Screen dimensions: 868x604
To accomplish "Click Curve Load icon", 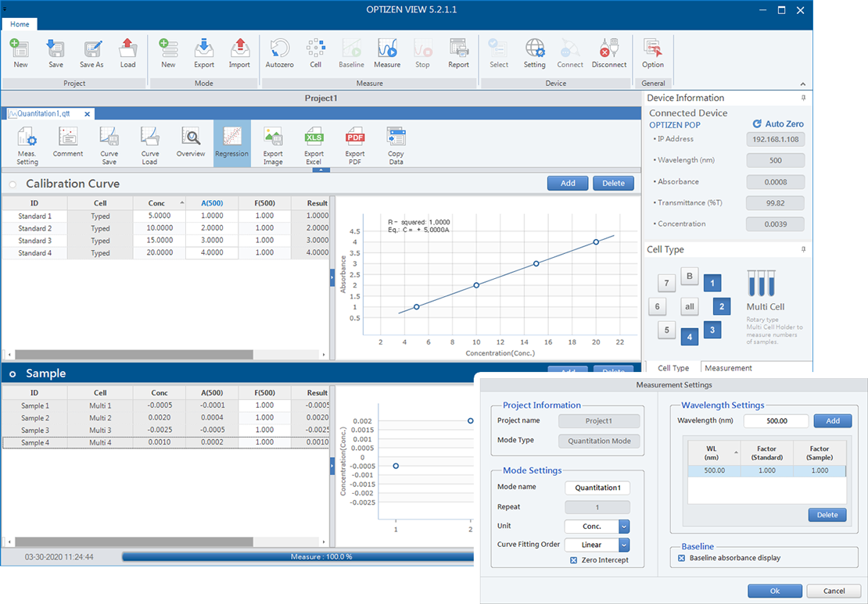I will tap(150, 145).
